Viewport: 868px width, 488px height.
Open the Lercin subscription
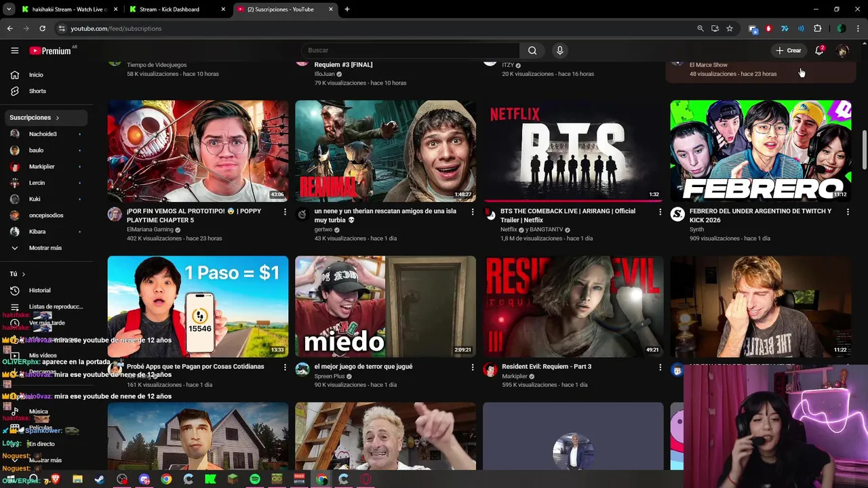coord(46,183)
